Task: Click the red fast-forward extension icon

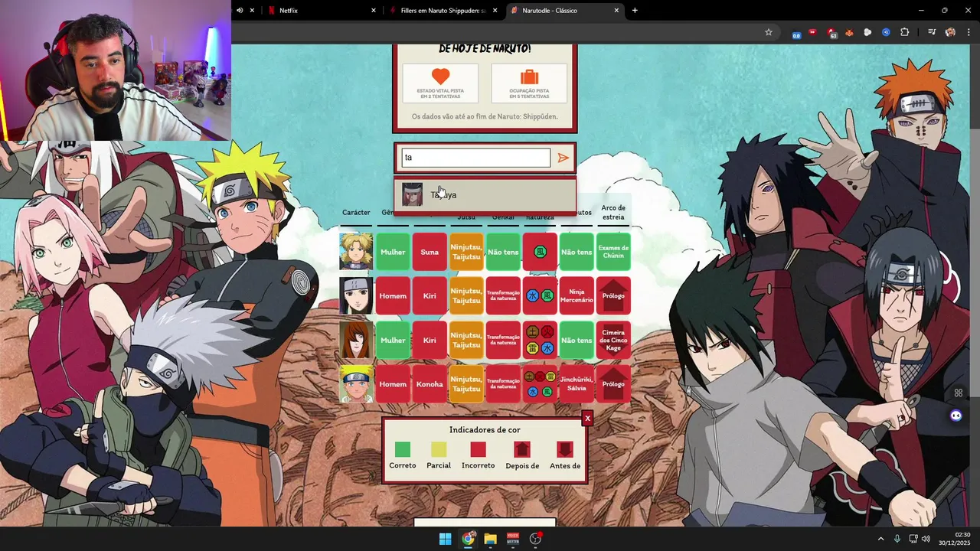Action: pos(813,32)
